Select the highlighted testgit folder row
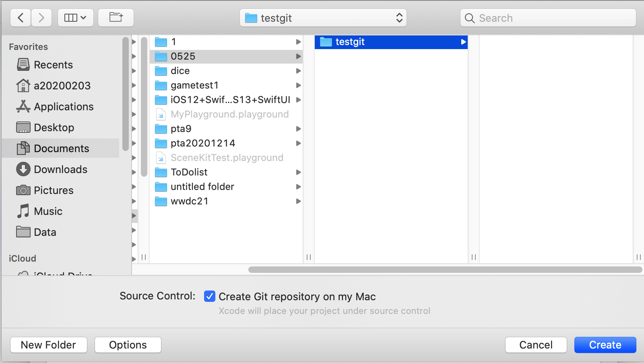The image size is (644, 363). click(x=391, y=42)
